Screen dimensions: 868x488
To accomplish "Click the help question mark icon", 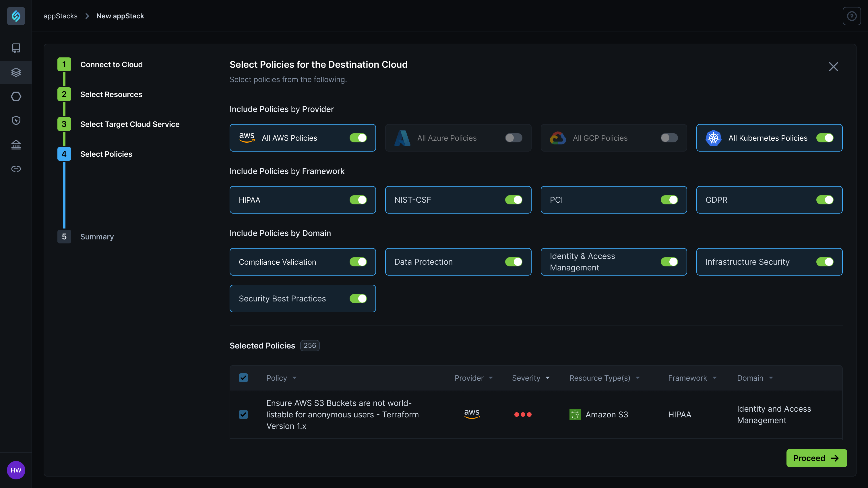I will click(851, 16).
